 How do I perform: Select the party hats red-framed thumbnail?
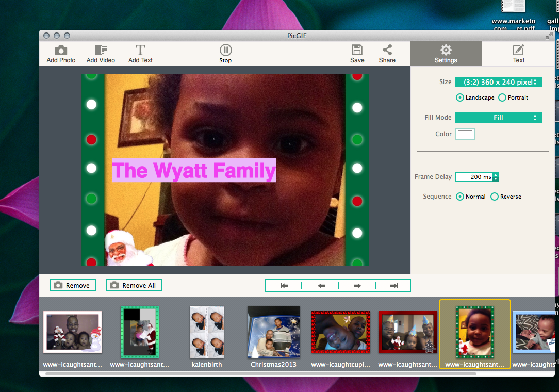(x=408, y=332)
